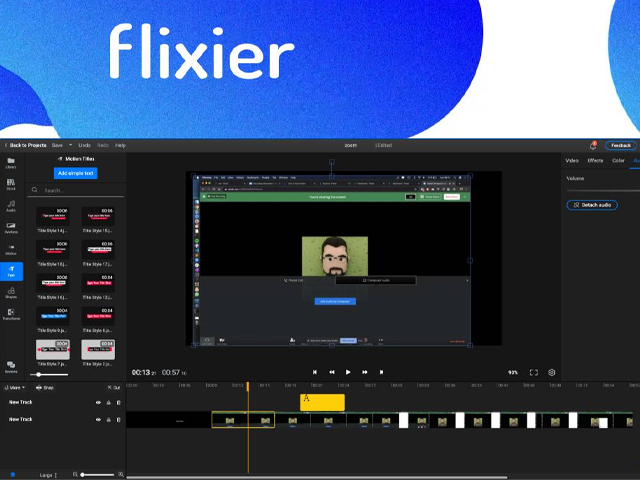This screenshot has height=480, width=640.
Task: Click the timeline zoom in magnifier
Action: 121,474
